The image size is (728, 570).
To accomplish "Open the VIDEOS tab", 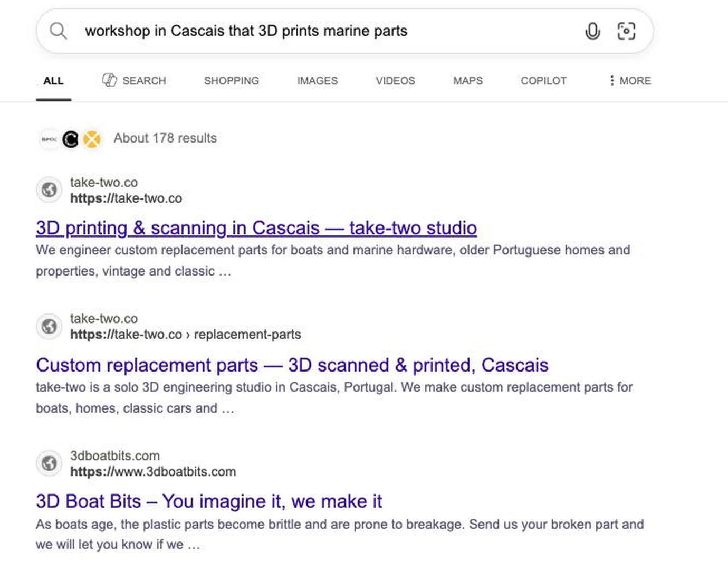I will tap(395, 81).
